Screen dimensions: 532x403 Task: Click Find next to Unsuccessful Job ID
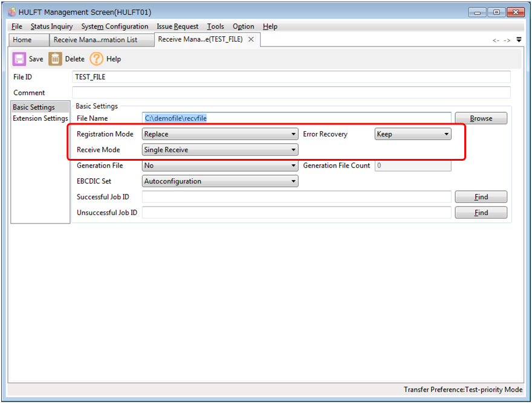pyautogui.click(x=481, y=213)
